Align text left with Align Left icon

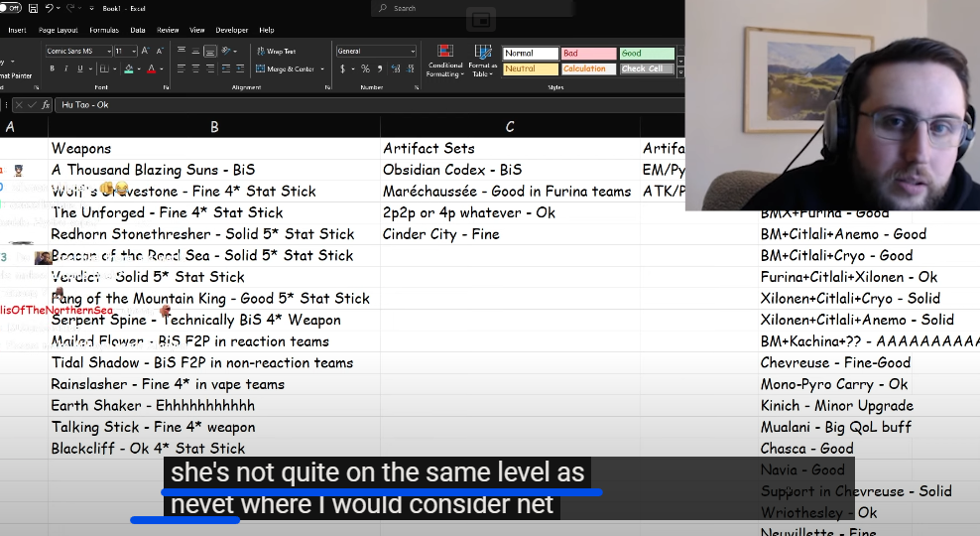182,68
